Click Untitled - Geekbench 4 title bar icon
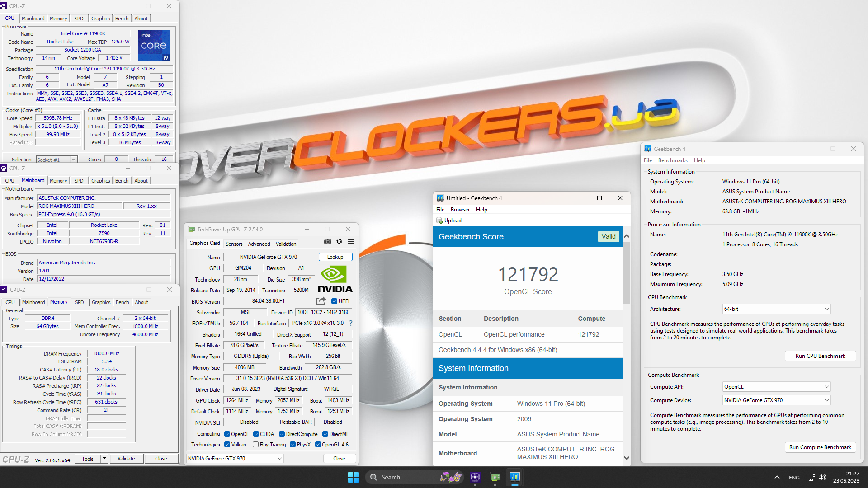Image resolution: width=868 pixels, height=488 pixels. [440, 198]
